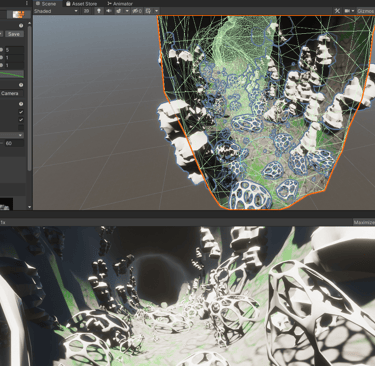
Task: Open component tools wrench icon
Action: coord(337,11)
